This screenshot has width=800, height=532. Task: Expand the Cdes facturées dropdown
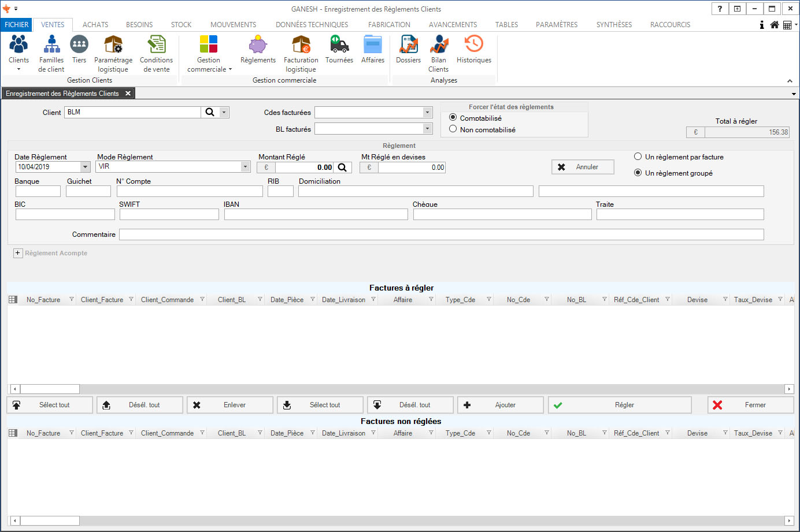[427, 113]
